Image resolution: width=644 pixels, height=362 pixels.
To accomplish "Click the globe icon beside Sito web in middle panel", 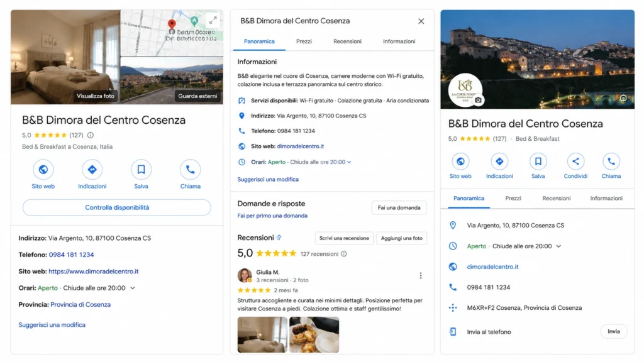I will click(x=242, y=146).
